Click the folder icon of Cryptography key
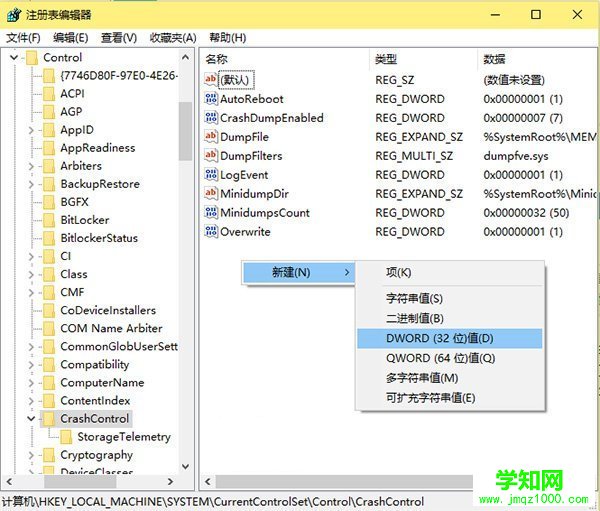 tap(49, 455)
